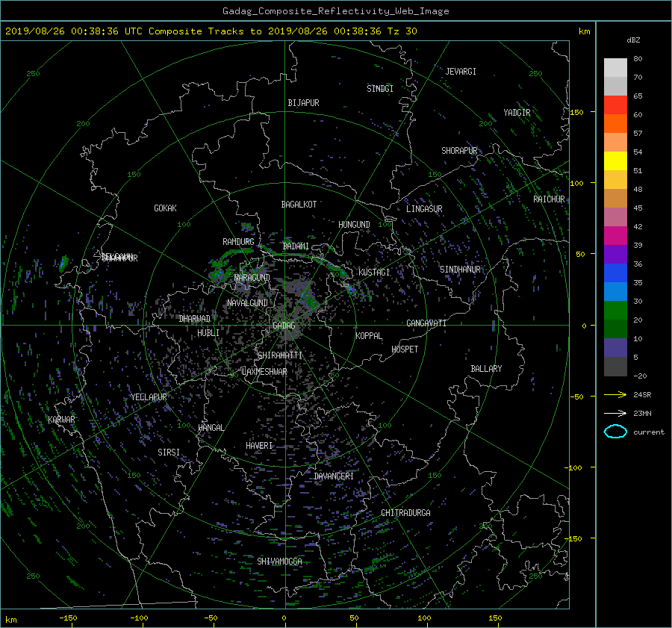Click the CHITRADURGA city label

pos(405,513)
